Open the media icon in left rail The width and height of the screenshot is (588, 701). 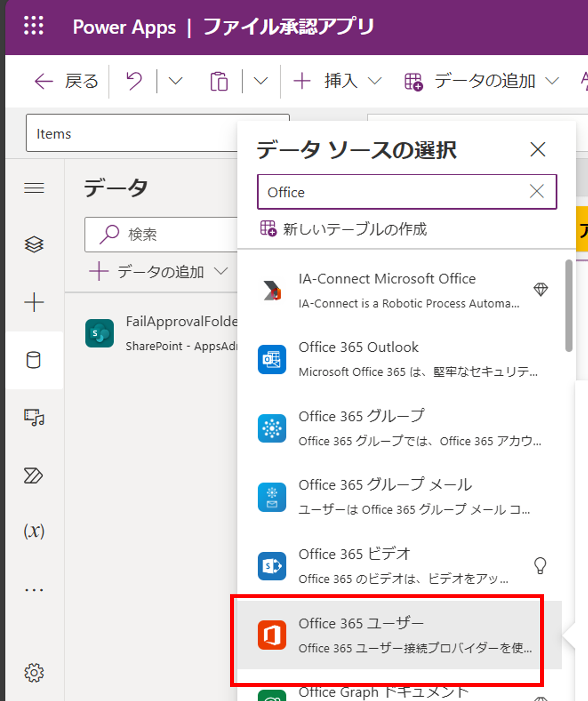coord(34,418)
